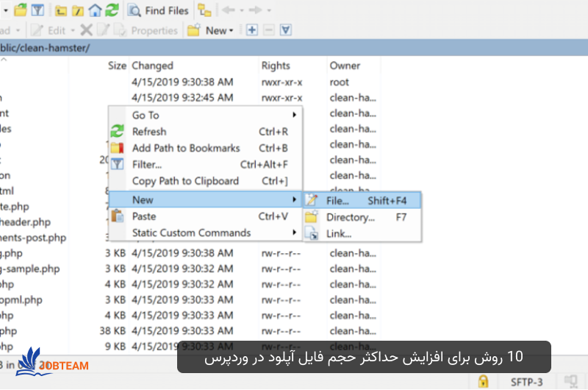Select Copy Path to Clipboard

coord(206,181)
